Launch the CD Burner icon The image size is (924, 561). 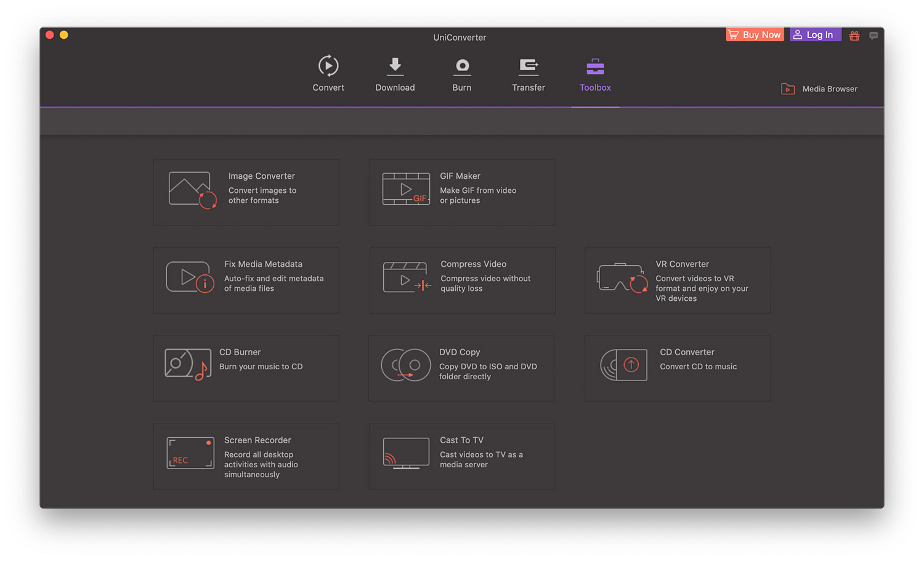coord(187,365)
